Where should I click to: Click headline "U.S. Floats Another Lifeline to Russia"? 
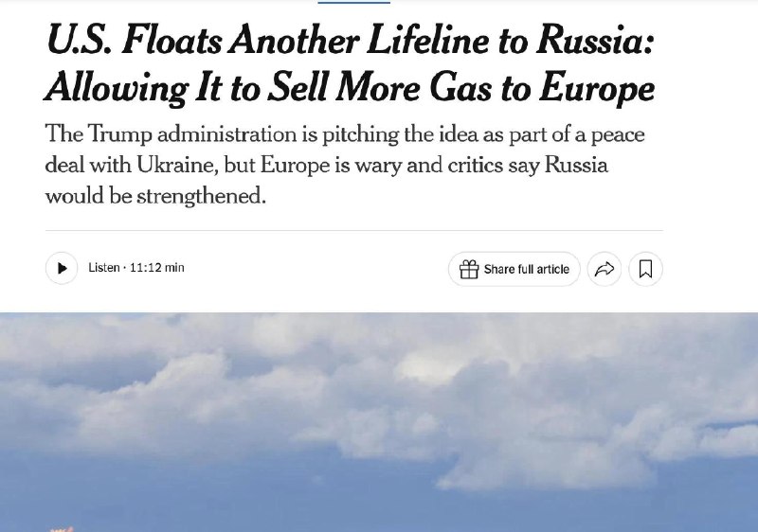click(351, 40)
